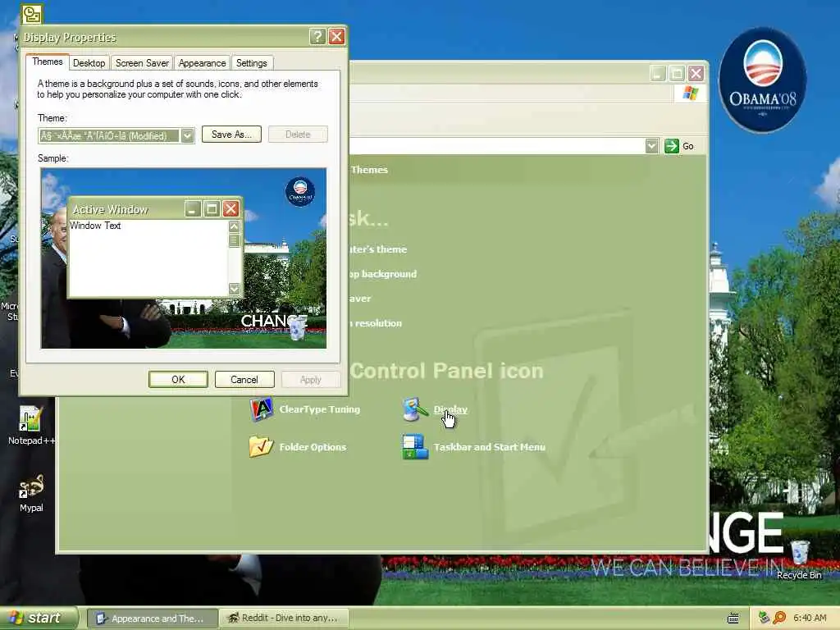Click the orange magnifier tray icon
This screenshot has width=840, height=630.
pos(779,618)
